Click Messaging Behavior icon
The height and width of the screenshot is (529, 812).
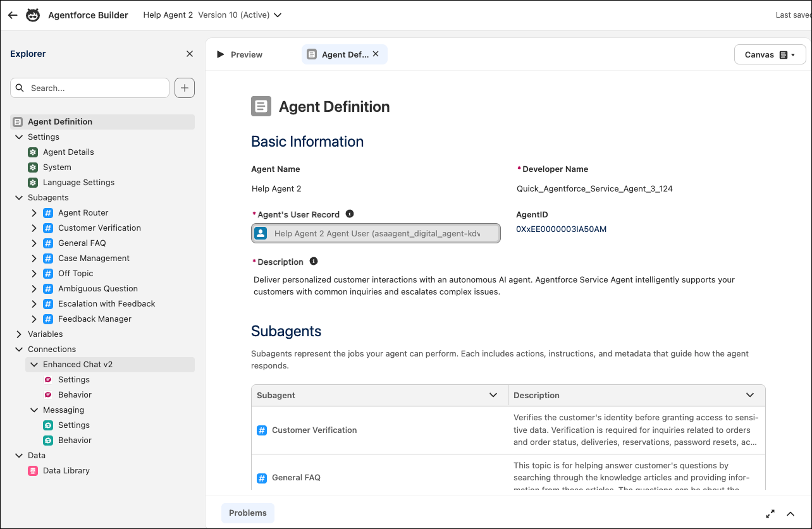(48, 441)
